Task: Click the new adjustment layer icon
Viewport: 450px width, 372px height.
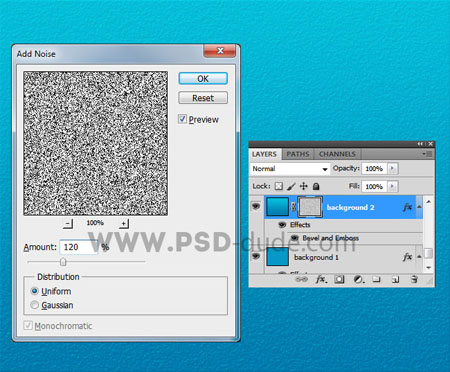Action: click(x=358, y=279)
